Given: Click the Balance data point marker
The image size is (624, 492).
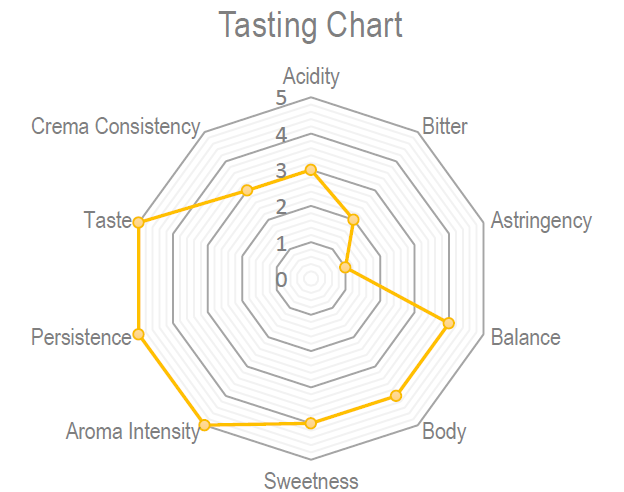Looking at the screenshot, I should 449,322.
